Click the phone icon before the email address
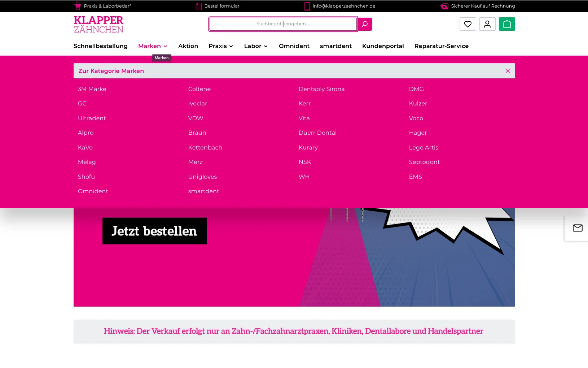This screenshot has height=368, width=588. click(307, 6)
